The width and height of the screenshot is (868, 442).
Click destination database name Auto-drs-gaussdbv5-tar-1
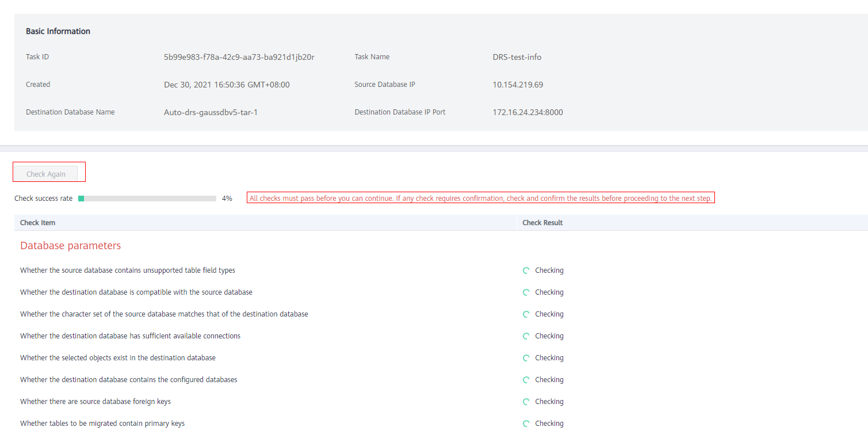pos(211,112)
